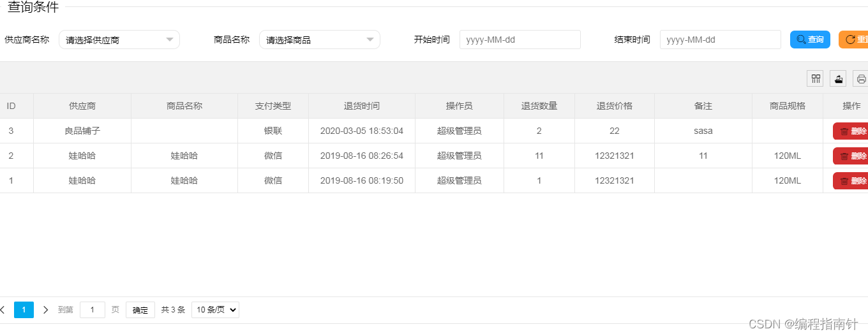Click the orange reset button
The height and width of the screenshot is (336, 868).
pos(854,40)
